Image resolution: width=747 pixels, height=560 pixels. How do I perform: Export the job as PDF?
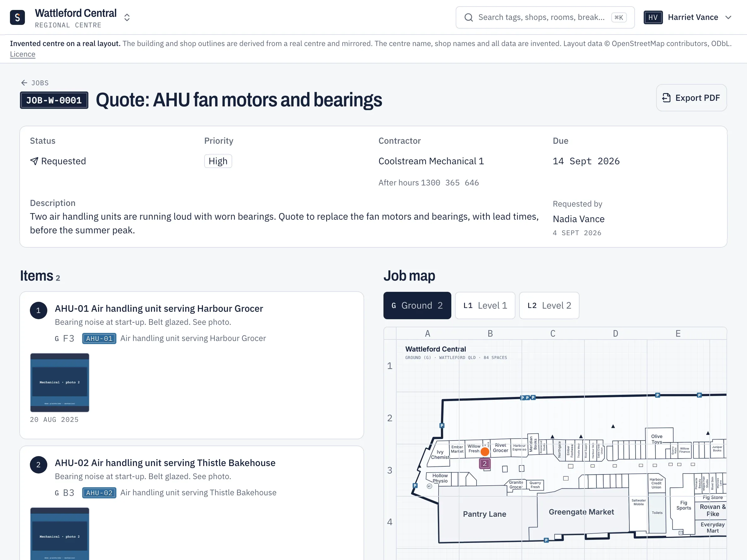(691, 98)
